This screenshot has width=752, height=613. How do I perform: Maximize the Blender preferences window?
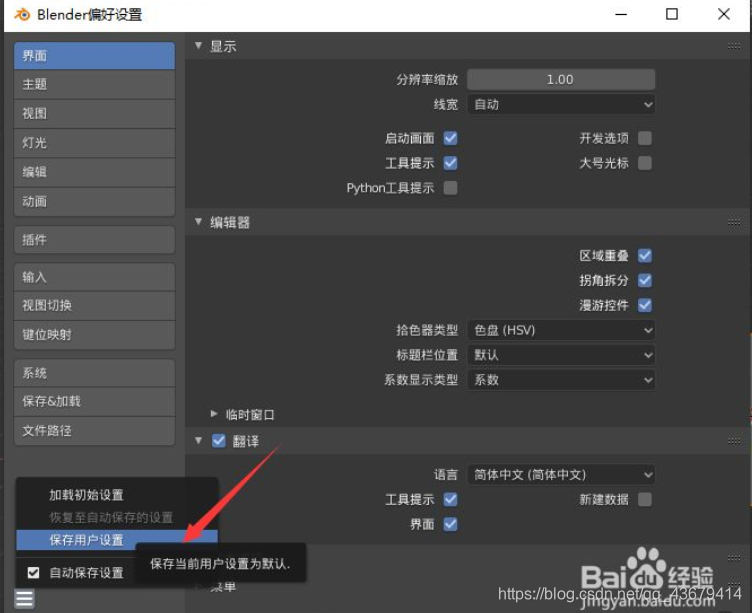click(x=672, y=14)
